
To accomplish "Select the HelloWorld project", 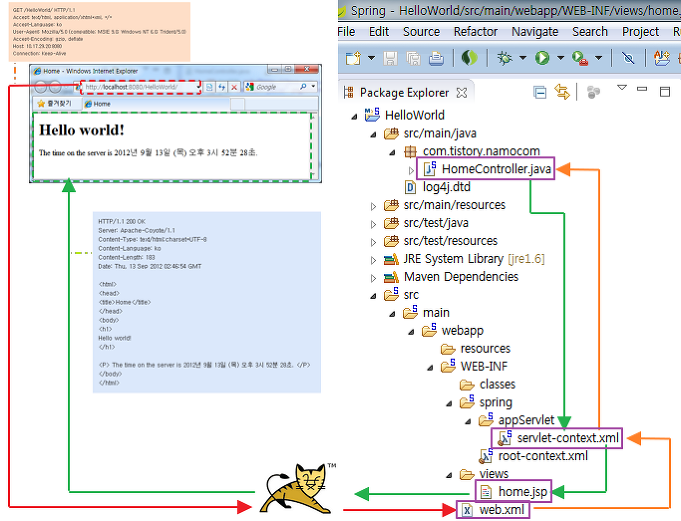I will 415,115.
